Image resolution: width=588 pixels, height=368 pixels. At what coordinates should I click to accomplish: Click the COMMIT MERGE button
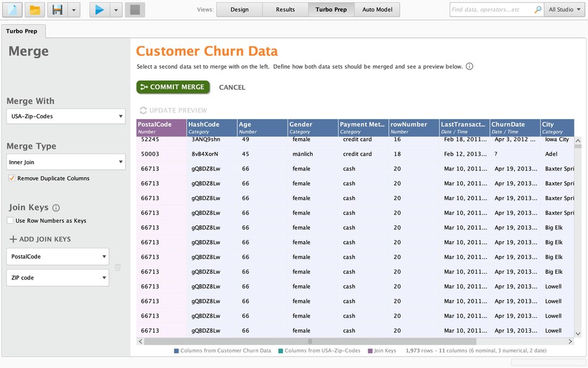(x=173, y=87)
